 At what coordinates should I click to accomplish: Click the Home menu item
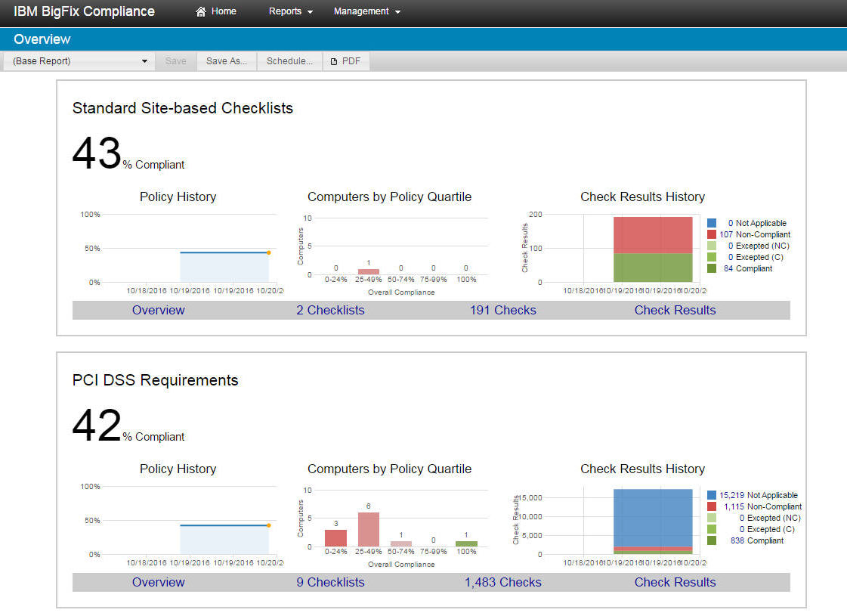222,11
